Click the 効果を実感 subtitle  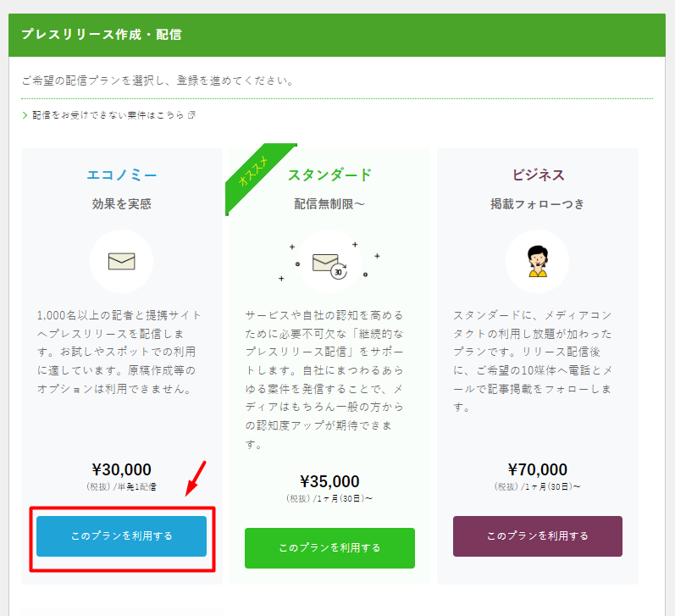click(121, 203)
